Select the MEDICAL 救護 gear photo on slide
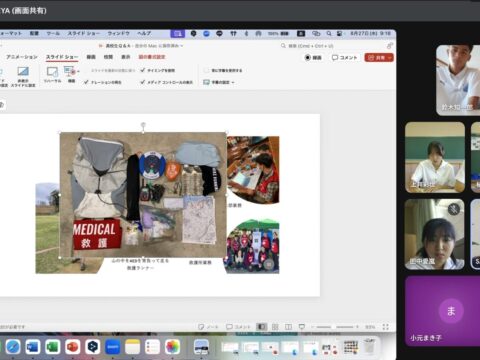This screenshot has height=360, width=480. point(143,195)
